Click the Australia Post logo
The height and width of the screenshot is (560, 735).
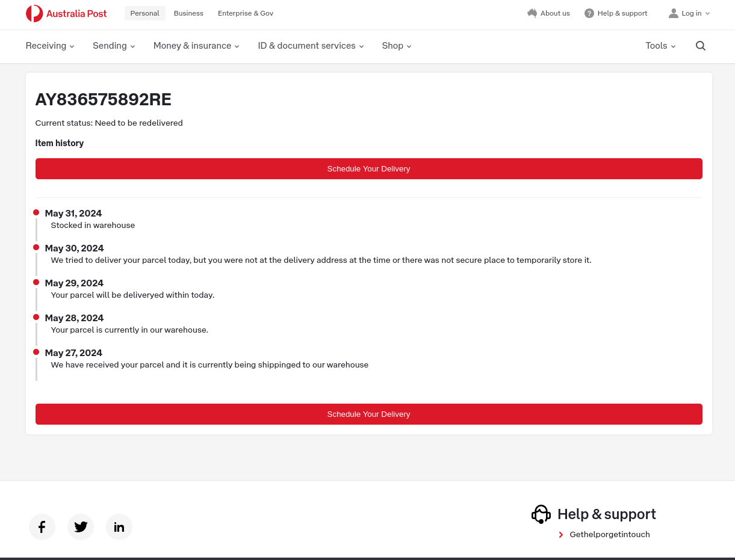(x=66, y=13)
